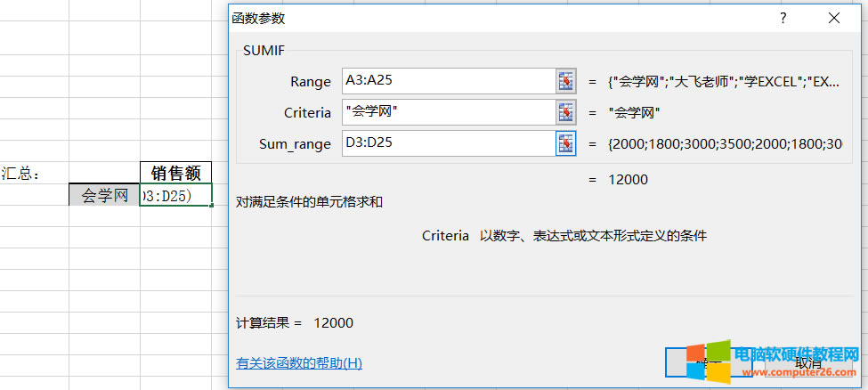868x390 pixels.
Task: Select the 销售额 header cell
Action: click(175, 173)
